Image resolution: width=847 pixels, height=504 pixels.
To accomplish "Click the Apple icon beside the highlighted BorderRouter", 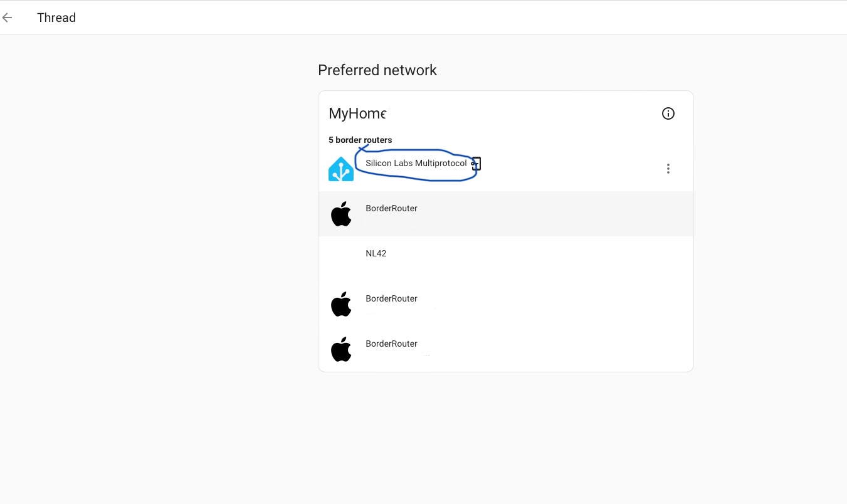I will point(341,214).
